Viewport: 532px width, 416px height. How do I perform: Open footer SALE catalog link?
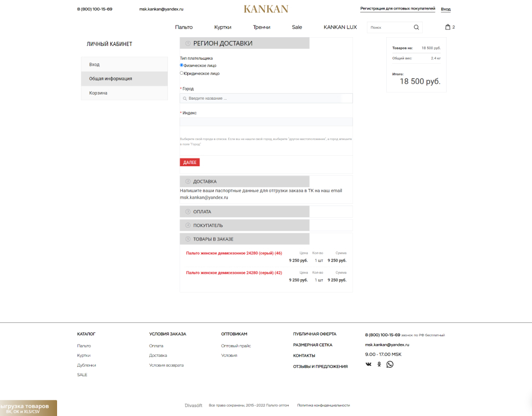pos(82,374)
